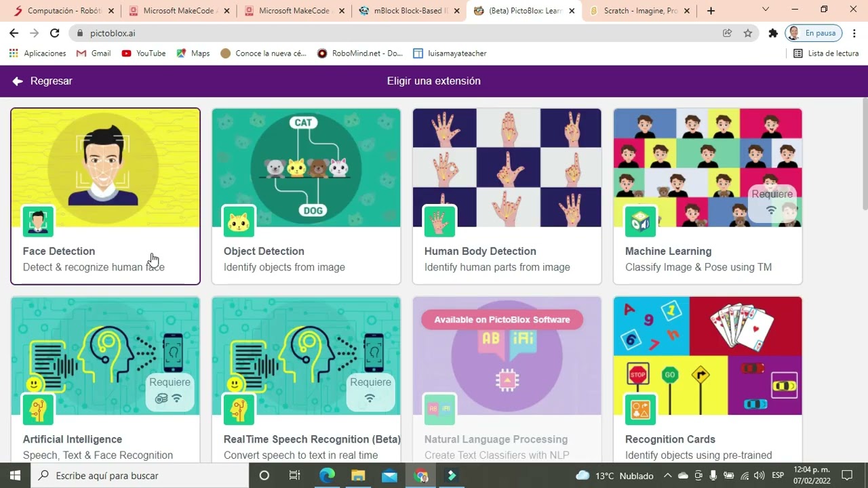The height and width of the screenshot is (488, 868).
Task: Open File Explorer from the taskbar
Action: tap(358, 475)
